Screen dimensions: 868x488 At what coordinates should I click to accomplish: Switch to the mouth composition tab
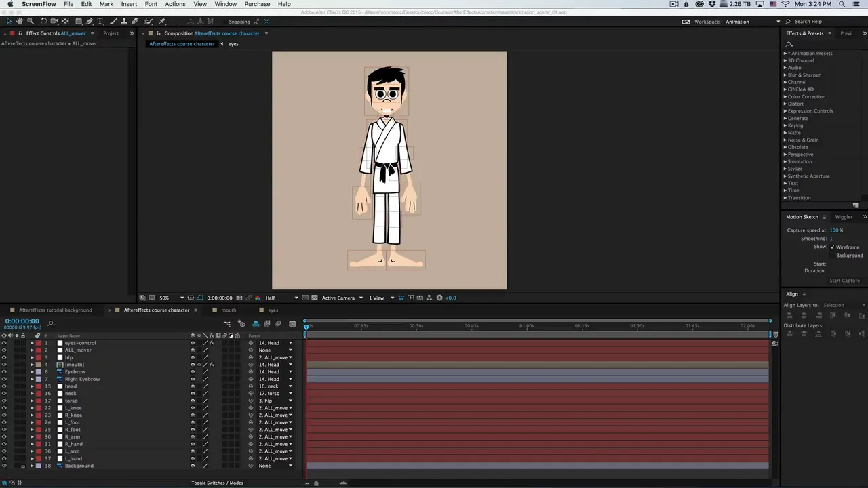(x=229, y=310)
